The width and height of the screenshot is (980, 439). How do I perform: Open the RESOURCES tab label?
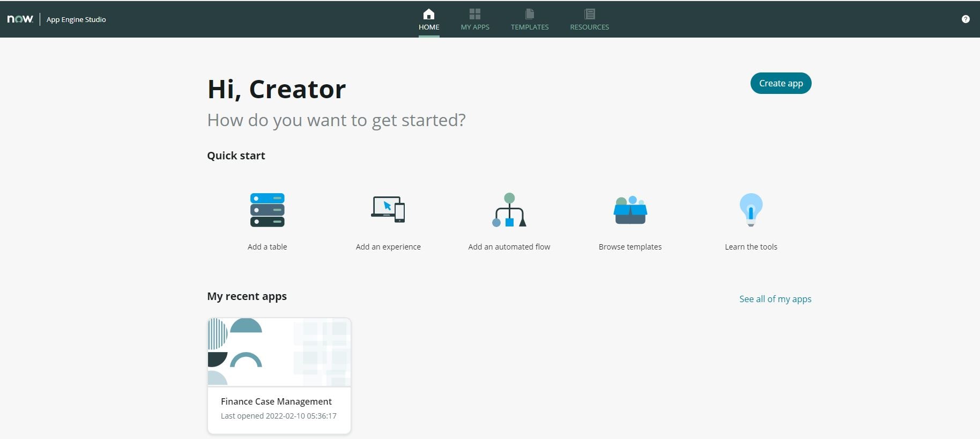coord(590,27)
